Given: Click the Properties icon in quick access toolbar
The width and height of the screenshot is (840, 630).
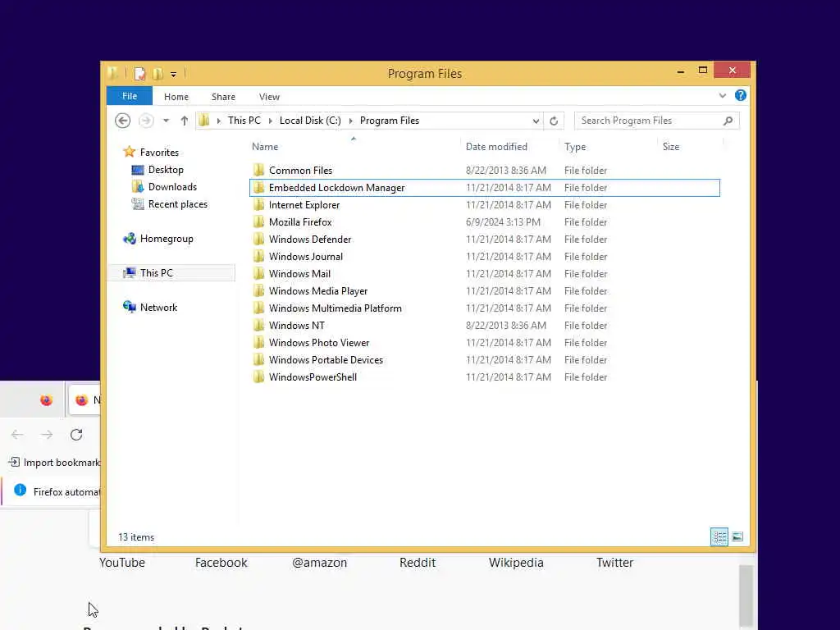Looking at the screenshot, I should point(139,73).
